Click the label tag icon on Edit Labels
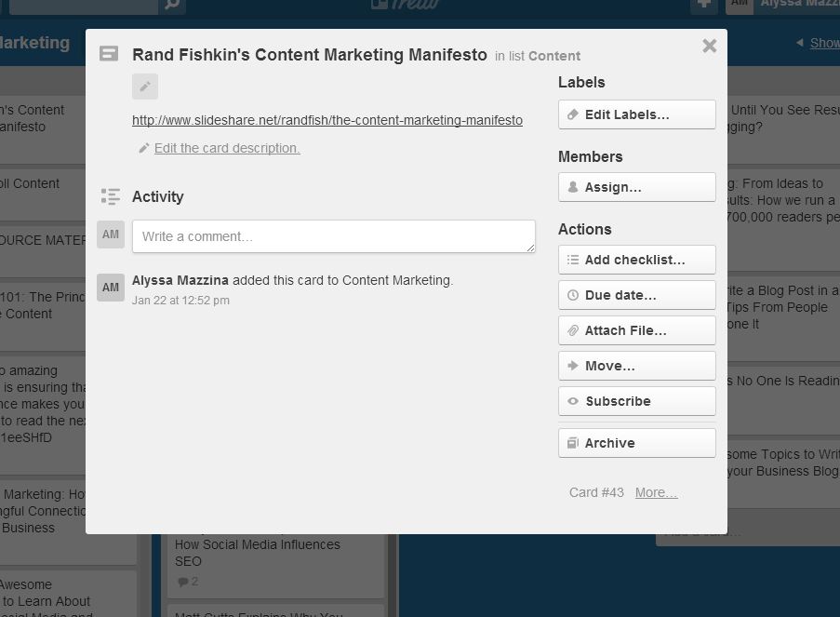This screenshot has width=840, height=617. (573, 114)
